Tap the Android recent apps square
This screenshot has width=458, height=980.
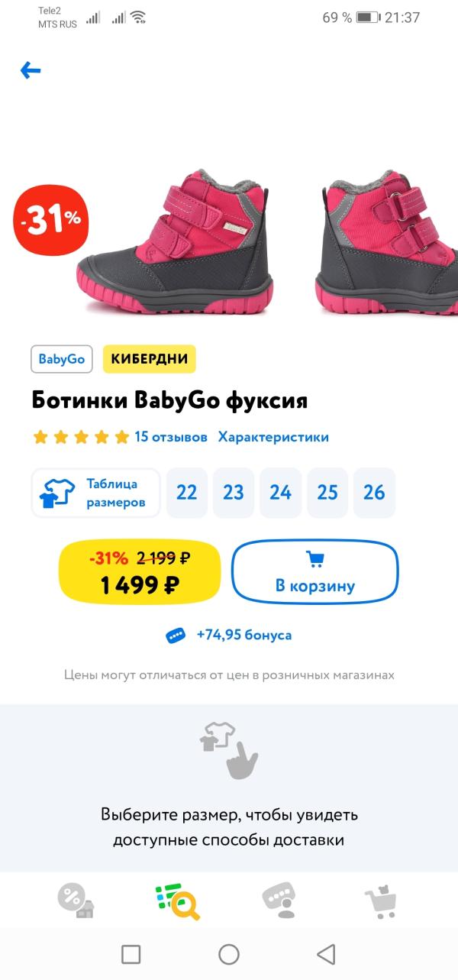click(x=131, y=954)
